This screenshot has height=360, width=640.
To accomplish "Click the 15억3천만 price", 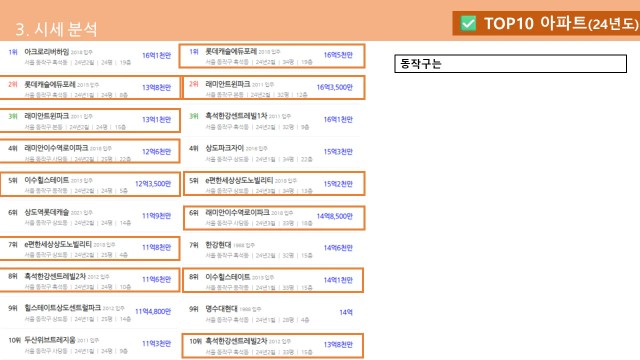I will pos(338,152).
